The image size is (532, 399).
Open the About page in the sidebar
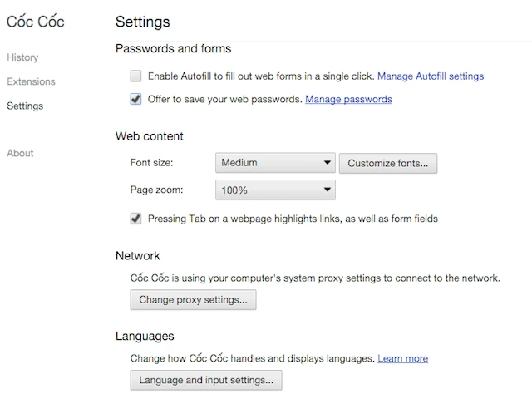[x=20, y=153]
